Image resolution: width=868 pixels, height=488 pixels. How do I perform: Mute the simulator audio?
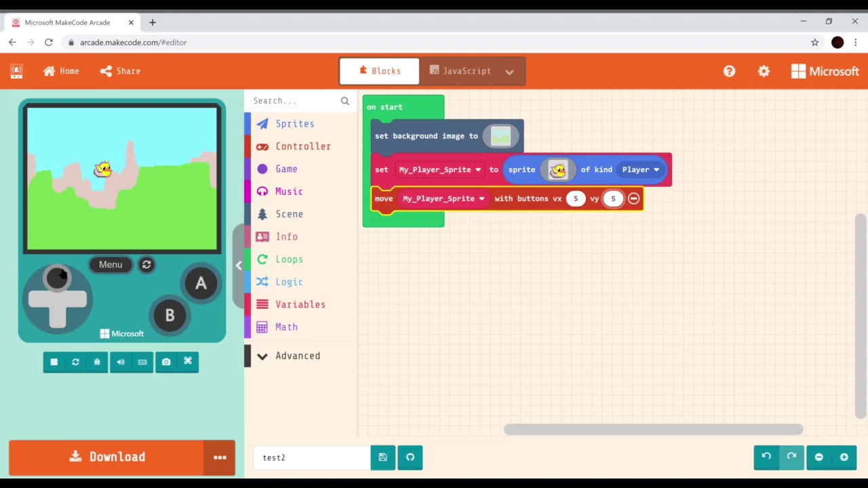pos(121,362)
